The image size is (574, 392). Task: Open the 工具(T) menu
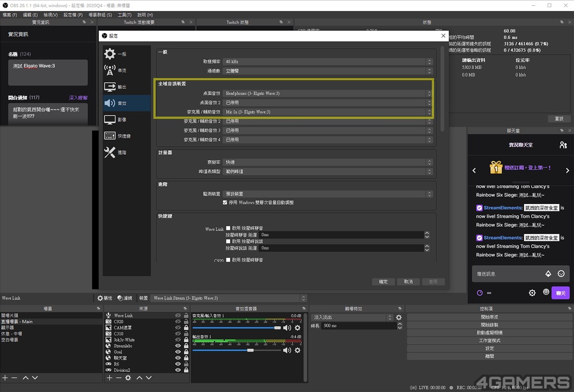(124, 15)
